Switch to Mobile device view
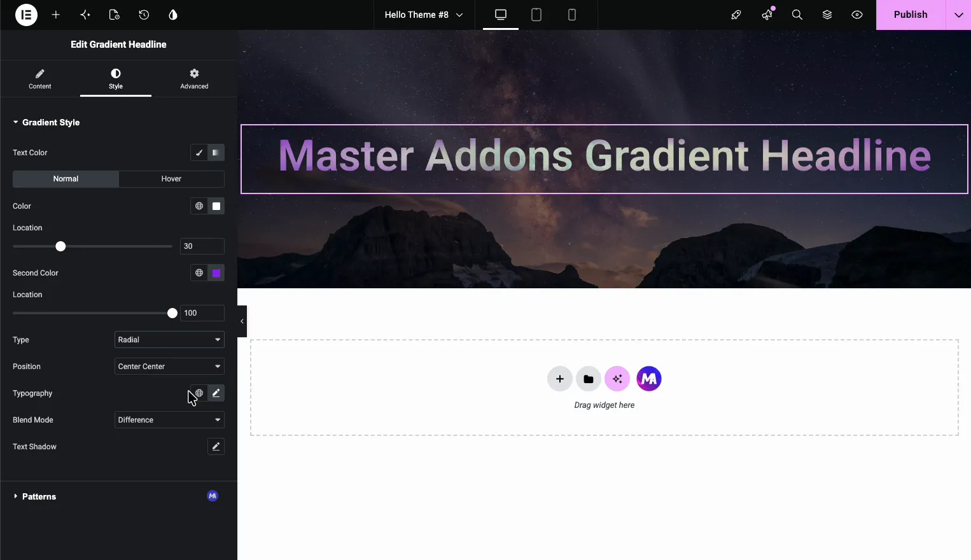This screenshot has width=971, height=560. pyautogui.click(x=572, y=15)
